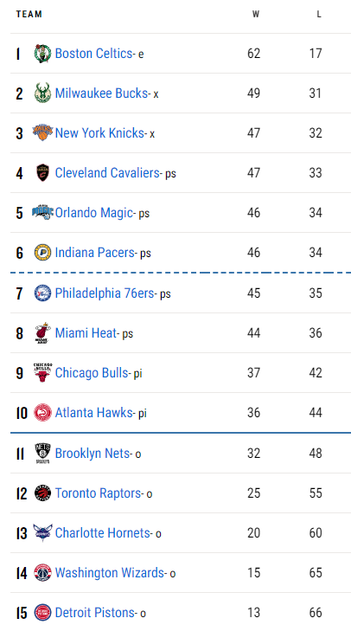The width and height of the screenshot is (351, 644).
Task: Click the Indiana Pacers logo
Action: pos(42,253)
